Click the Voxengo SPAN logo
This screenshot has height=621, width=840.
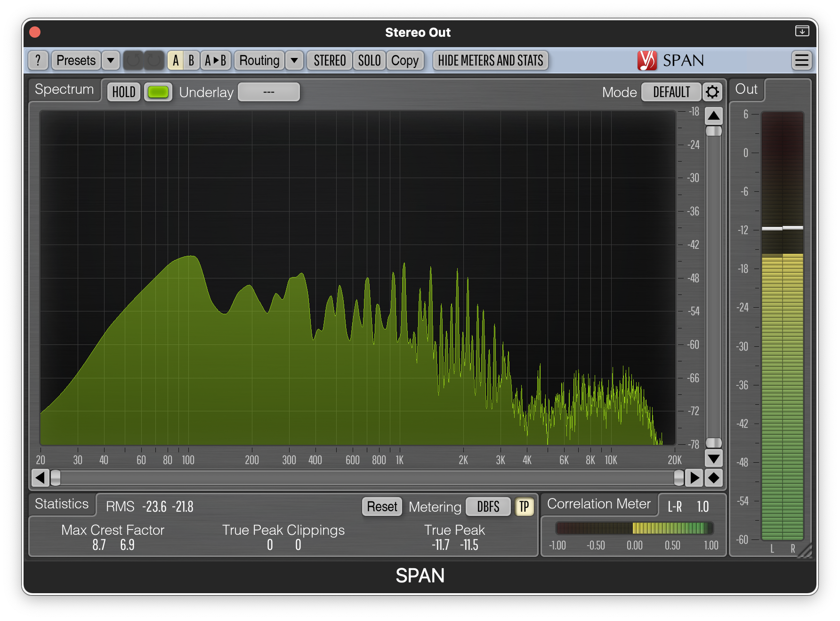click(x=670, y=60)
